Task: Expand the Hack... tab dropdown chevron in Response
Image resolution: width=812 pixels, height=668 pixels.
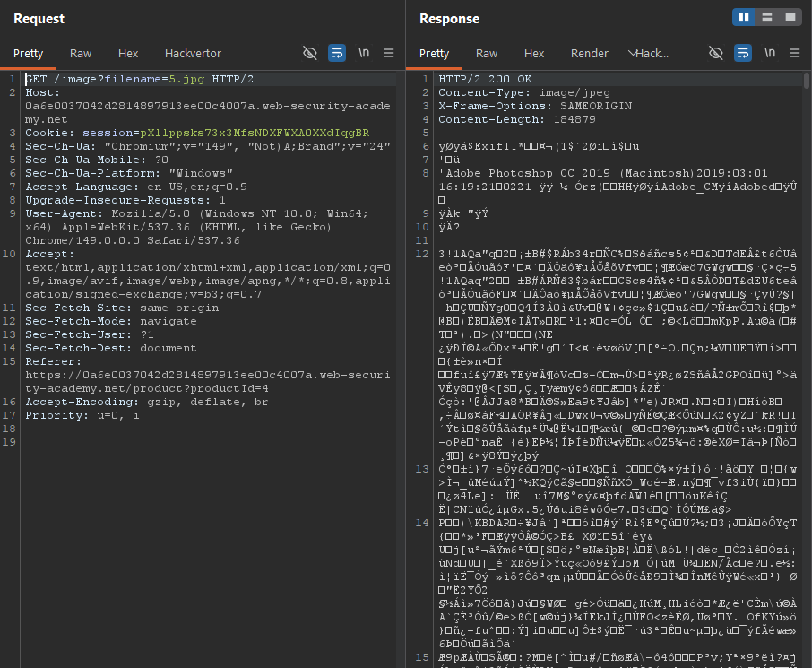Action: pyautogui.click(x=632, y=53)
